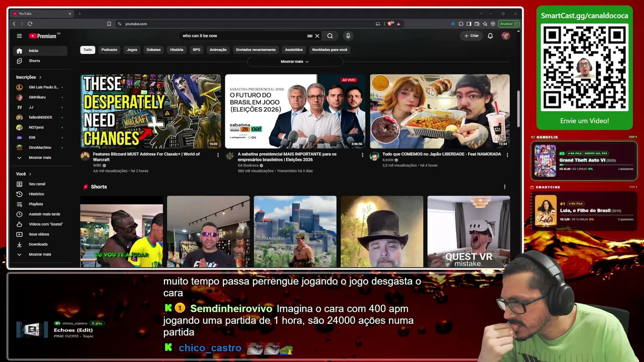Select the Podcasts filter chip
The width and height of the screenshot is (644, 362).
[x=109, y=50]
